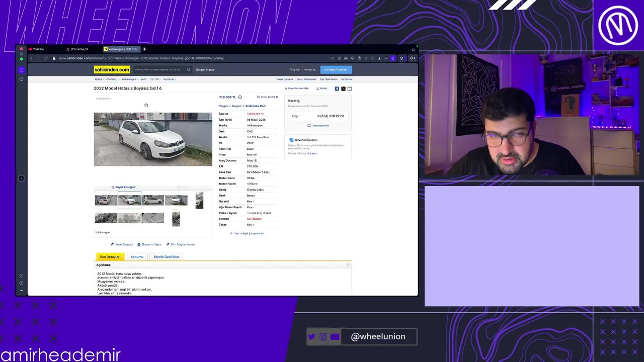Click the Sıfır Araçları İncele link

[x=181, y=244]
